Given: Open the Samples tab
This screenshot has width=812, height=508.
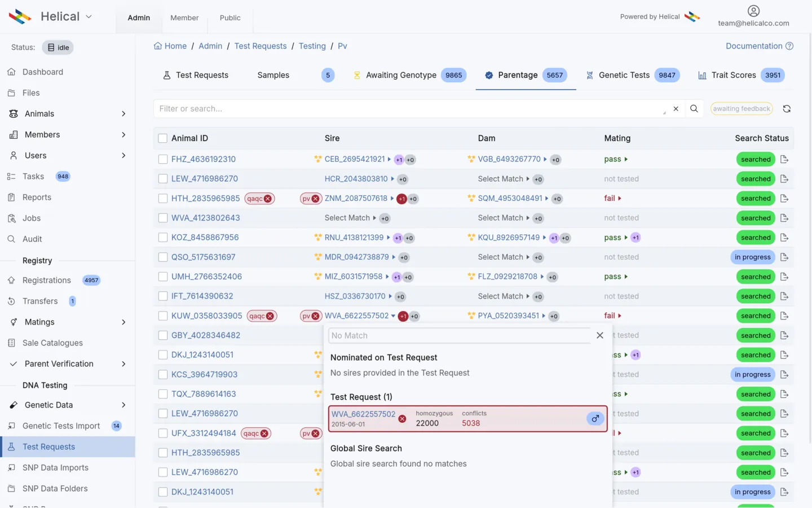Looking at the screenshot, I should pyautogui.click(x=295, y=75).
